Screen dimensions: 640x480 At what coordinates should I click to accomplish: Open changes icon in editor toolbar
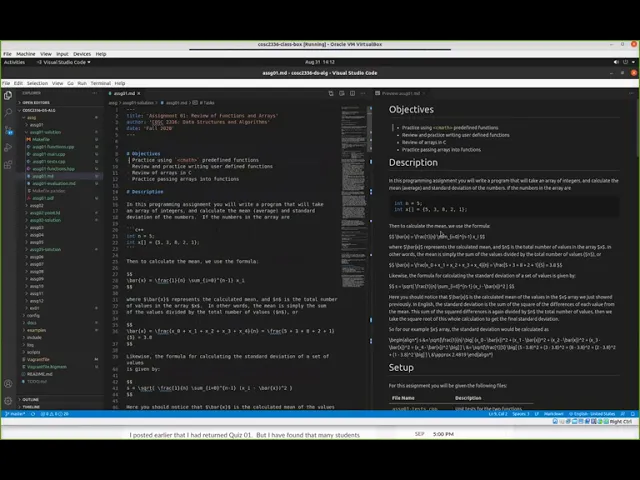pos(331,93)
